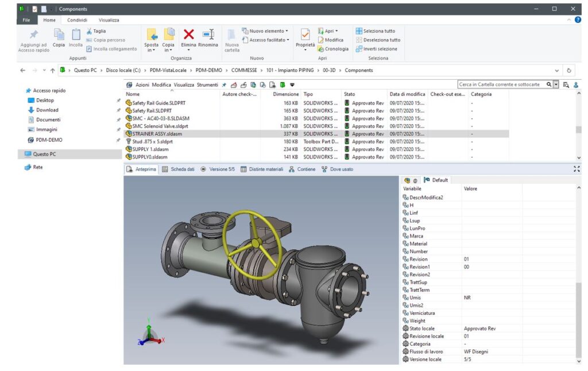Click the up-arrow navigation button
This screenshot has width=588, height=371.
(x=52, y=71)
